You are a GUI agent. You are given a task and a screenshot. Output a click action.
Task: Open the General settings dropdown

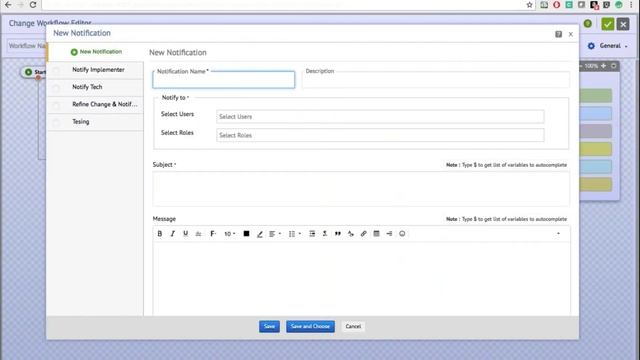click(613, 46)
